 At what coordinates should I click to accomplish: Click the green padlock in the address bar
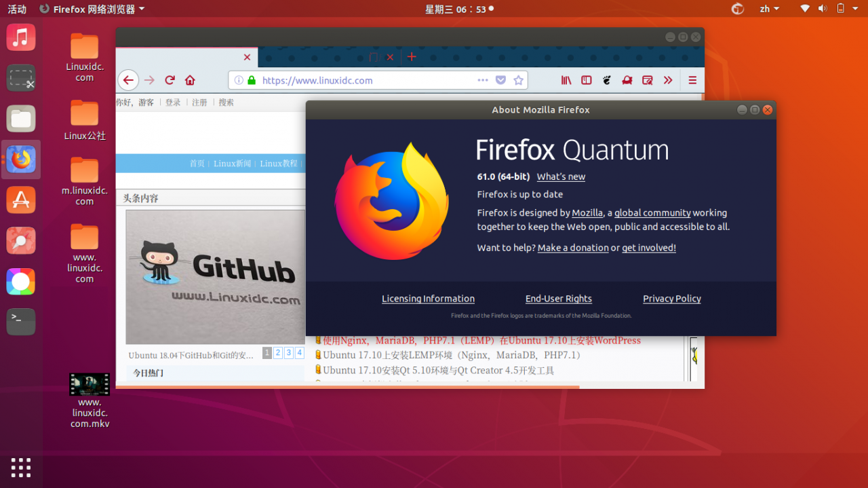tap(252, 80)
